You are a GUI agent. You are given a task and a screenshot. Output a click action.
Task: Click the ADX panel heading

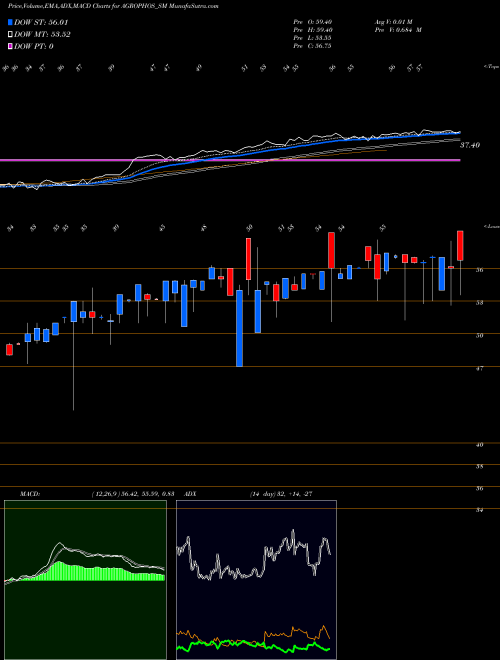point(190,494)
